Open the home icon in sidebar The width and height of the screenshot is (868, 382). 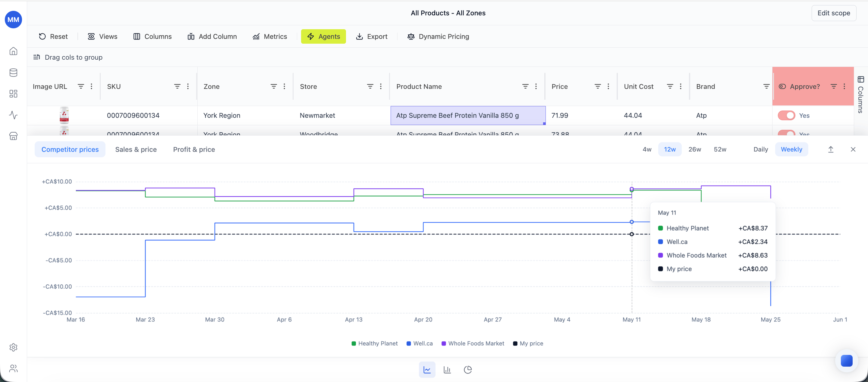[x=13, y=51]
